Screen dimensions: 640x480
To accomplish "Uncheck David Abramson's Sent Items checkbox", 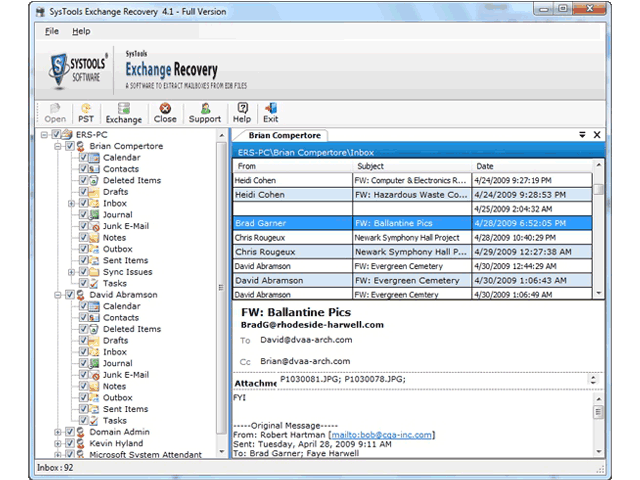I will (x=83, y=409).
